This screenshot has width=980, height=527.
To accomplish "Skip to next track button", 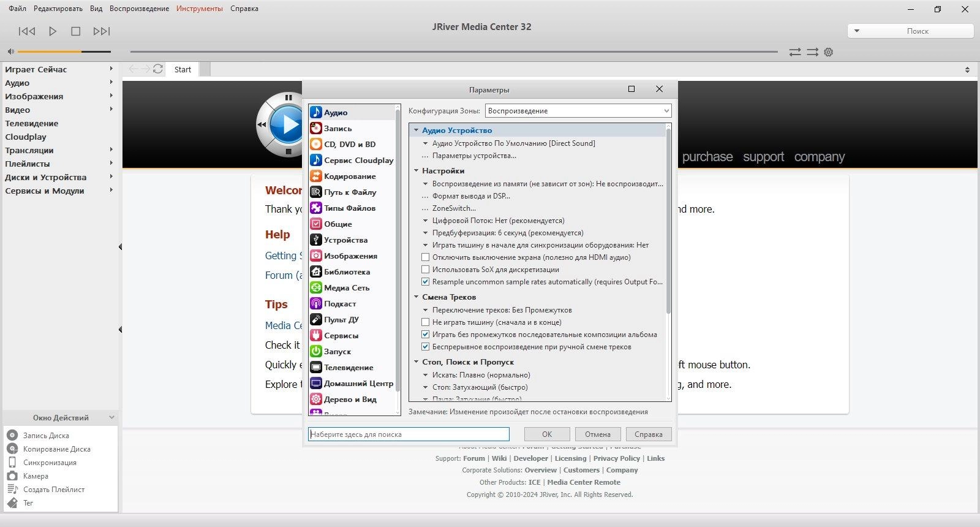I will point(101,31).
